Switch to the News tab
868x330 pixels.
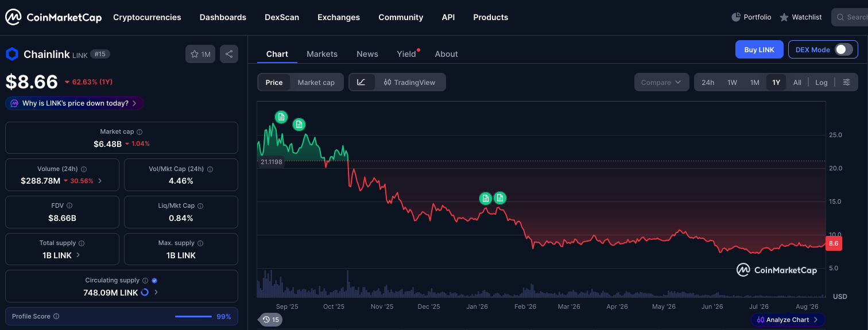click(x=367, y=54)
